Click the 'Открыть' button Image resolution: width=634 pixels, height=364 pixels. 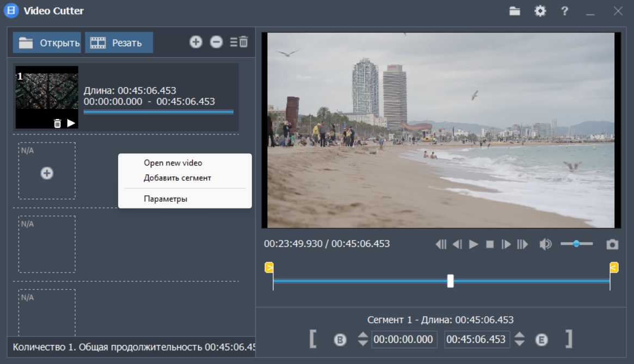[x=47, y=42]
